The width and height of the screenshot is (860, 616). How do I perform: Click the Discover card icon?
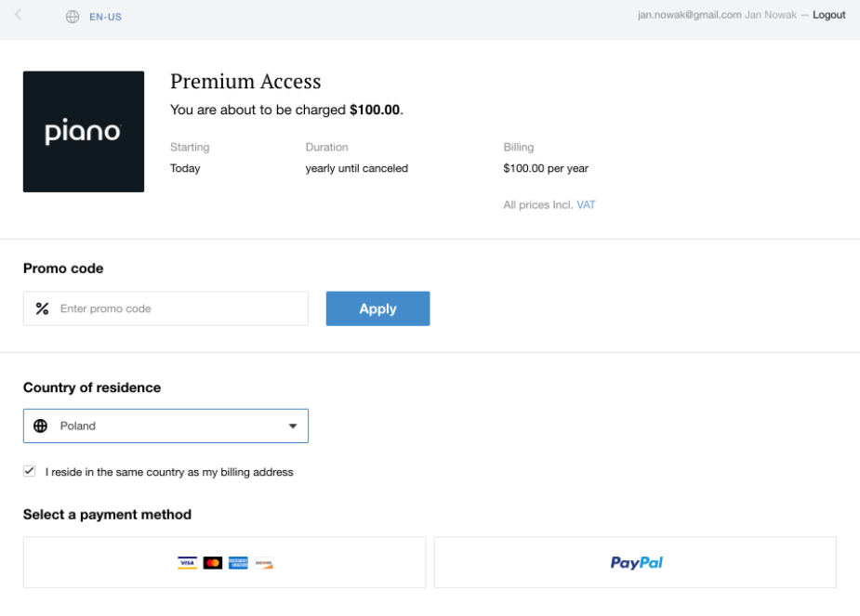point(263,563)
